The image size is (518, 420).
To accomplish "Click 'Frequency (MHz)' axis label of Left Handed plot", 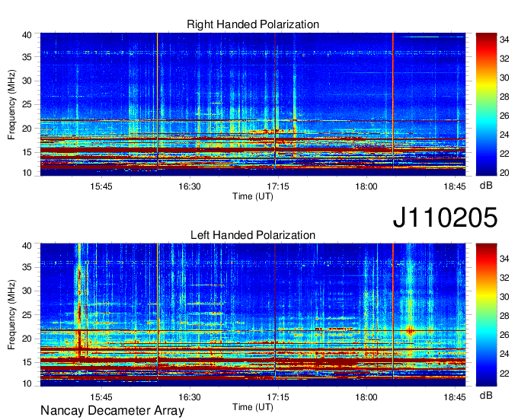I will (11, 315).
